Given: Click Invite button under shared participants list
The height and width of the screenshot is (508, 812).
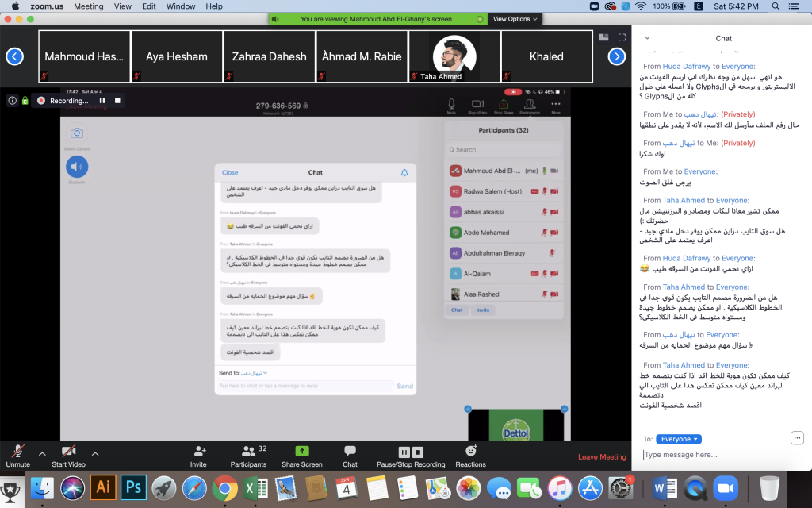Looking at the screenshot, I should tap(483, 310).
